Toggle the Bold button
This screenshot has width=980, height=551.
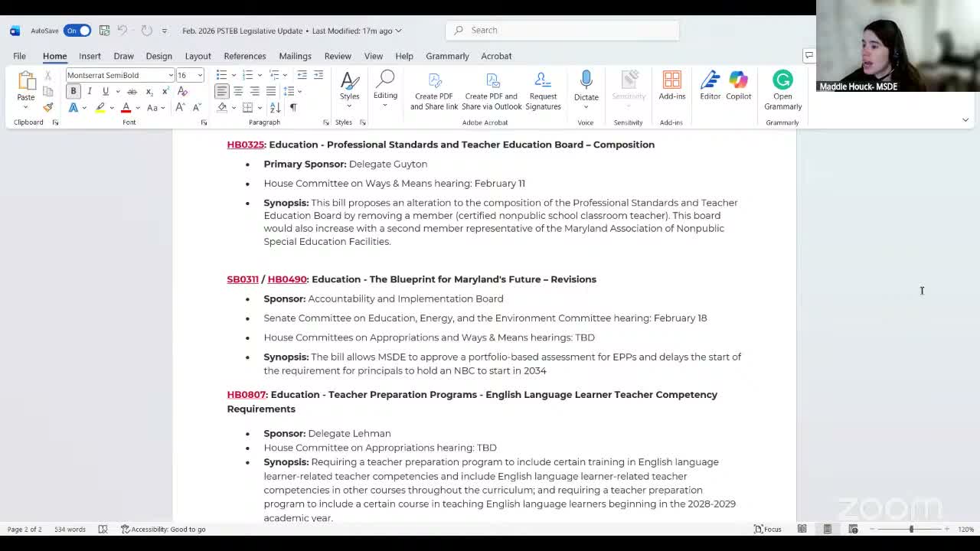tap(73, 91)
